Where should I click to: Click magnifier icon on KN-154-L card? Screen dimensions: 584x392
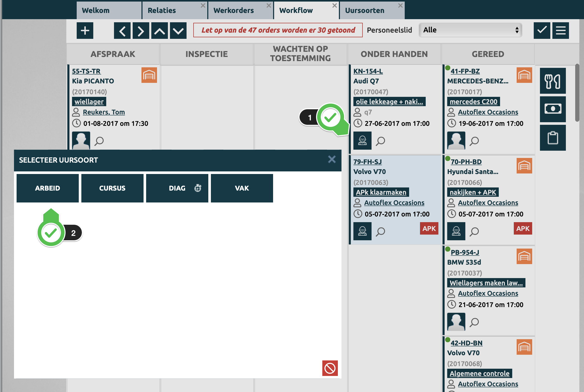380,141
